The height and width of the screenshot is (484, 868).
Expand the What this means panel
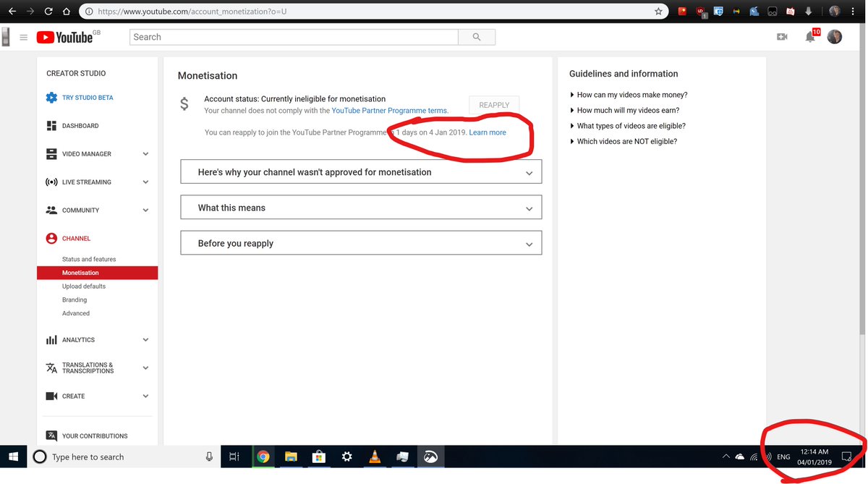point(361,208)
